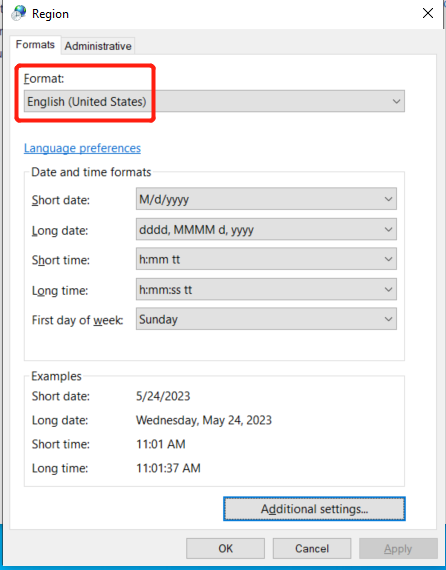The image size is (446, 570).
Task: Open the Format language dropdown
Action: [214, 101]
